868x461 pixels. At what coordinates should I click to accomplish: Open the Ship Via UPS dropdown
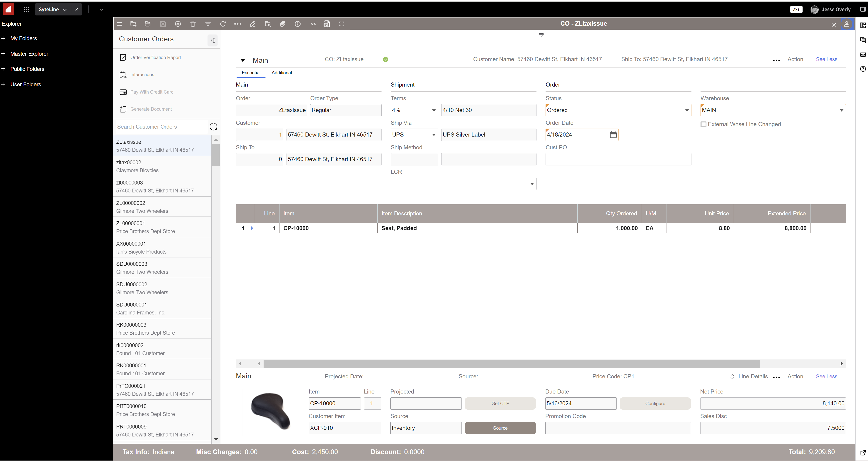[x=434, y=135]
